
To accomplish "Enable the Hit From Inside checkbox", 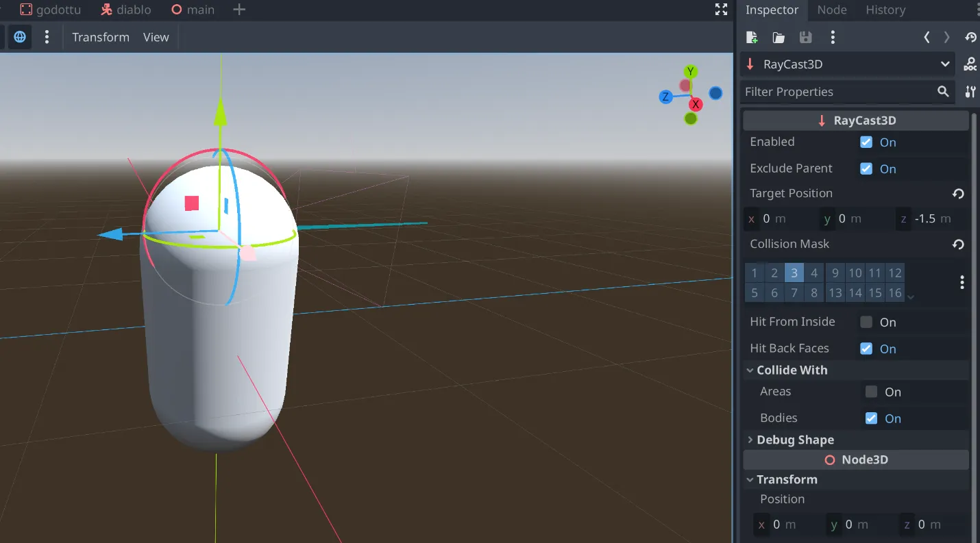I will click(866, 323).
